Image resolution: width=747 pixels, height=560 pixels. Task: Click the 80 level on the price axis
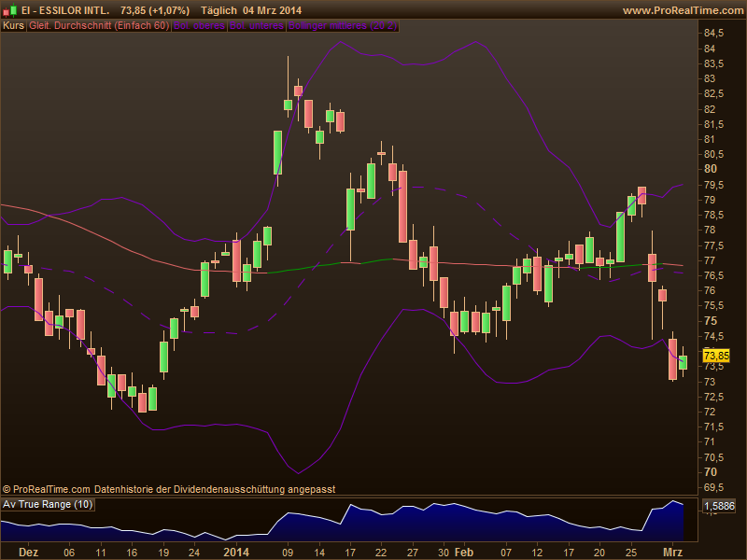(x=711, y=168)
